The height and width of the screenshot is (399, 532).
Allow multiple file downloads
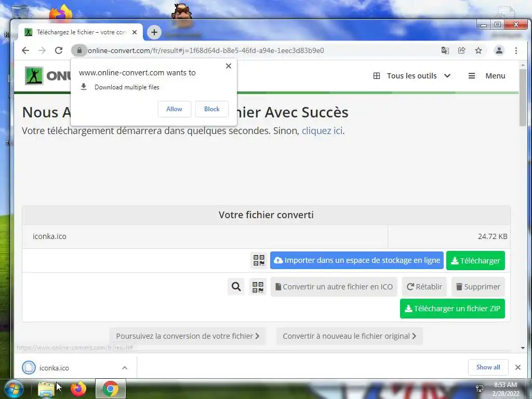click(175, 109)
